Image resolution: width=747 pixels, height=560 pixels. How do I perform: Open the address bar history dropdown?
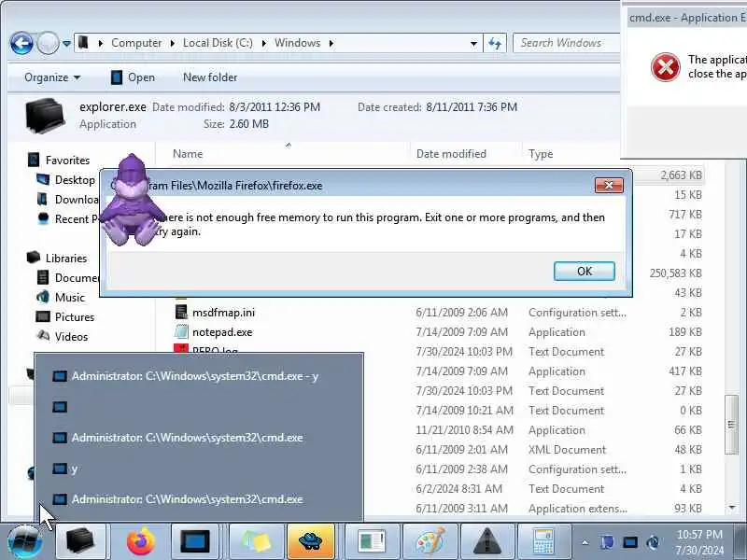[473, 43]
